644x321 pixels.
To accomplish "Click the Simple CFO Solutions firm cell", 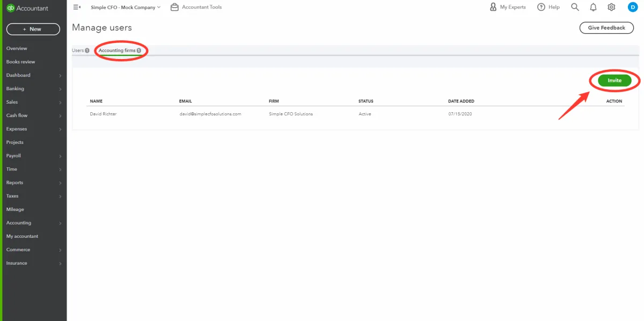I will click(x=291, y=114).
